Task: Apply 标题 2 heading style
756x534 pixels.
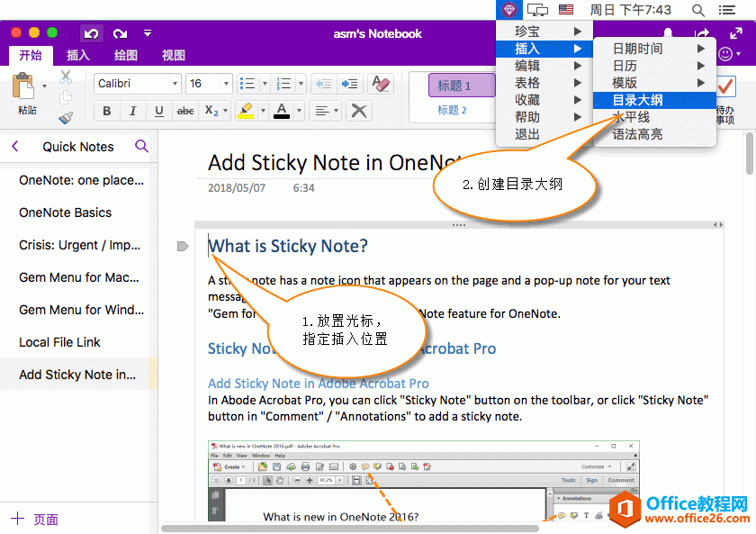Action: click(452, 110)
